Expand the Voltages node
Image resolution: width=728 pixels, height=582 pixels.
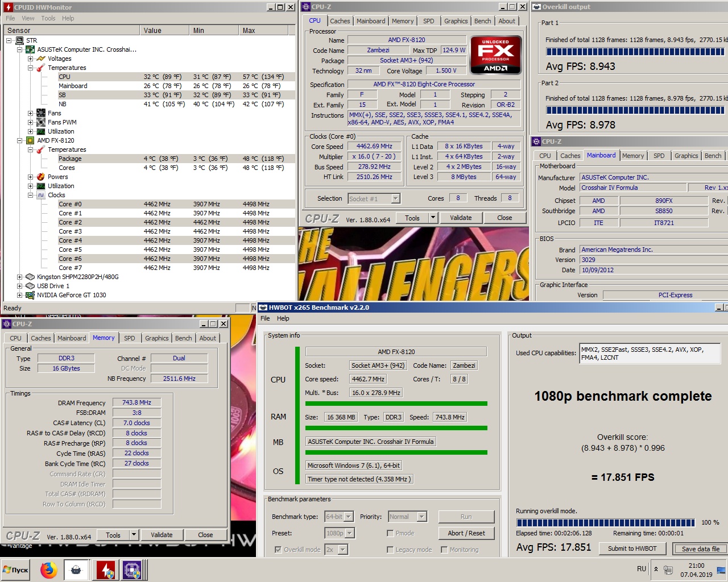point(31,59)
